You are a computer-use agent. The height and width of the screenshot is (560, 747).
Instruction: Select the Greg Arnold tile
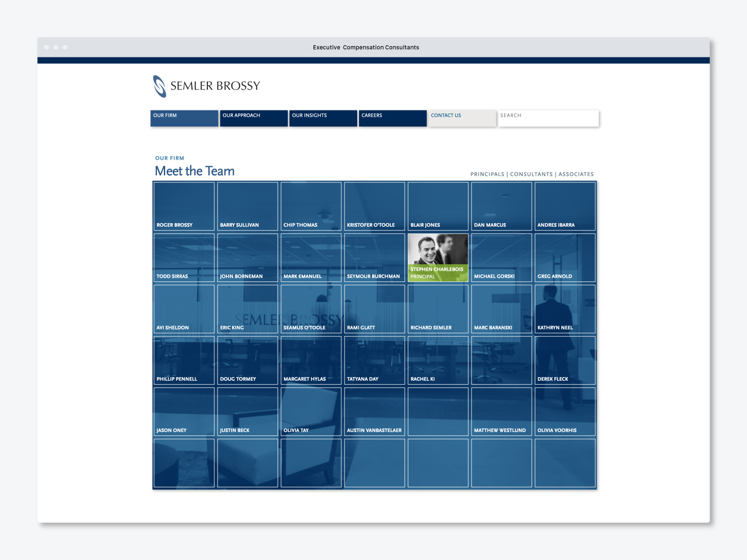point(565,258)
